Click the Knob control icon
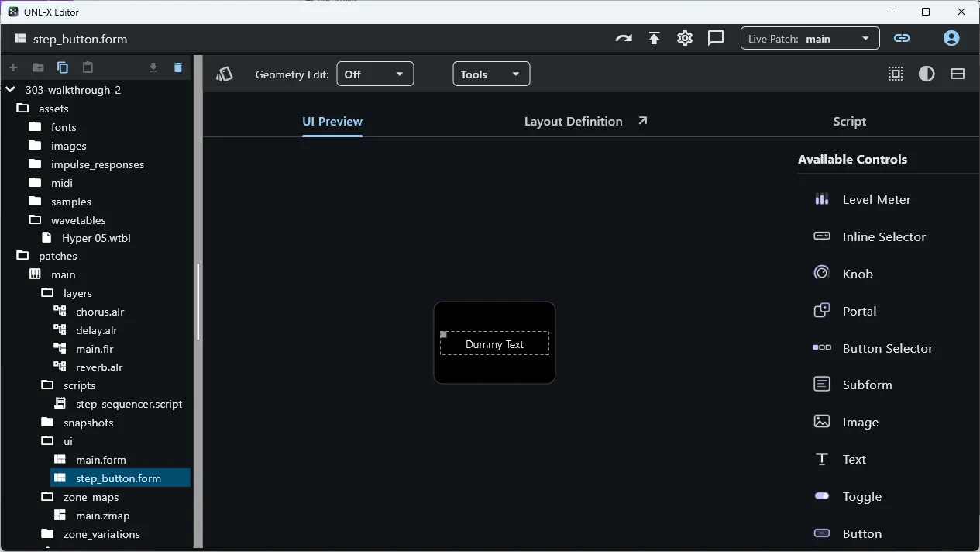This screenshot has width=980, height=552. (x=822, y=273)
